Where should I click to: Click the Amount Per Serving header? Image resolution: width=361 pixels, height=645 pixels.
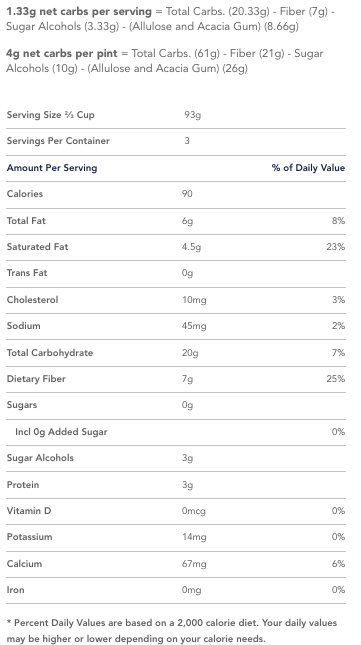(x=52, y=168)
